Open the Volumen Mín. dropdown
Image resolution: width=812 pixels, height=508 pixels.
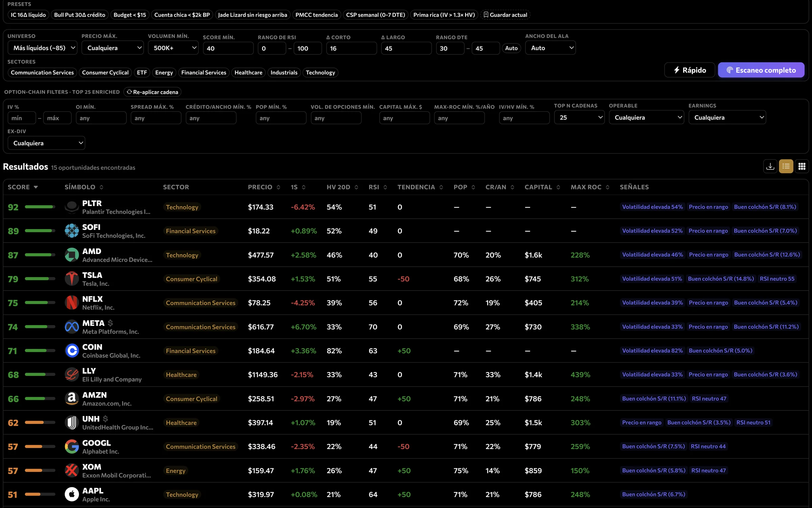click(x=173, y=48)
